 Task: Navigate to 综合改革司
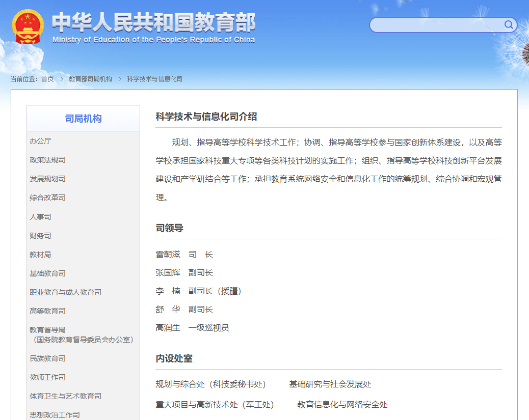click(47, 198)
